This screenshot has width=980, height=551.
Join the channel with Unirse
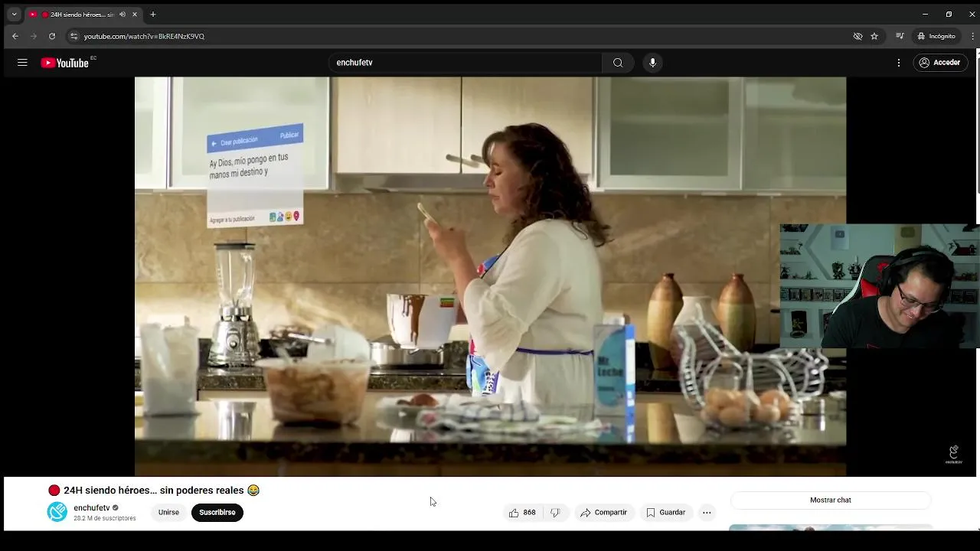pos(168,513)
